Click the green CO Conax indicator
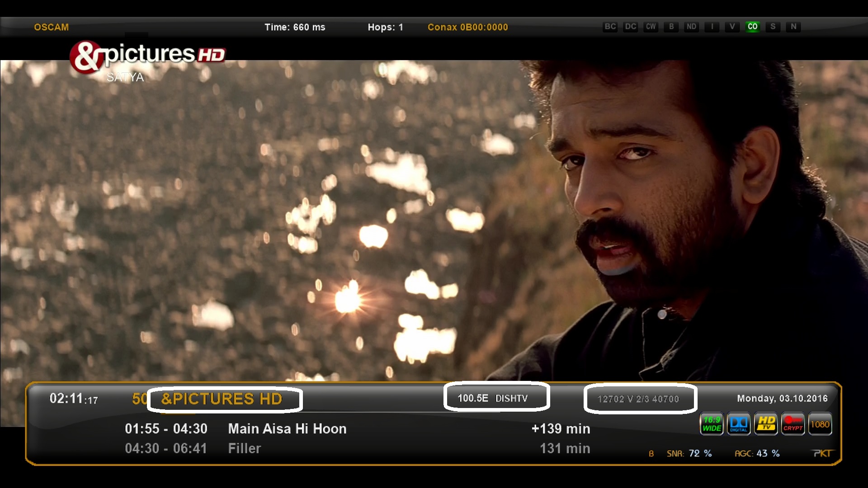 tap(753, 27)
